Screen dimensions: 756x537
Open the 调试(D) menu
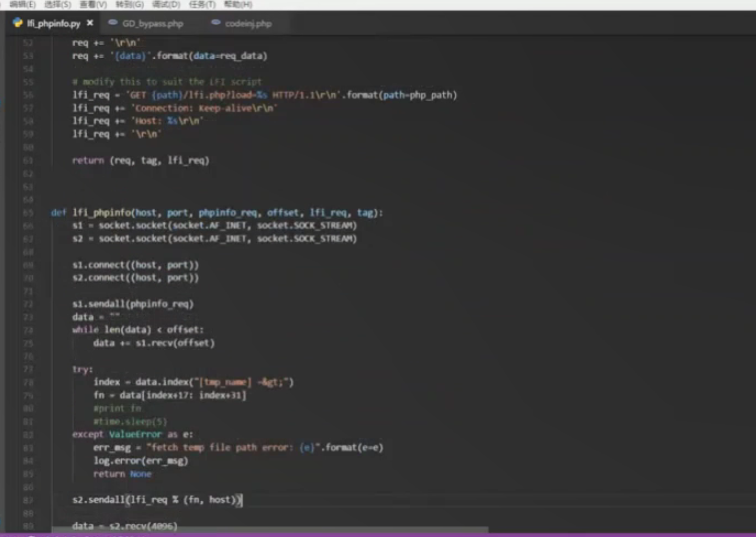point(166,4)
